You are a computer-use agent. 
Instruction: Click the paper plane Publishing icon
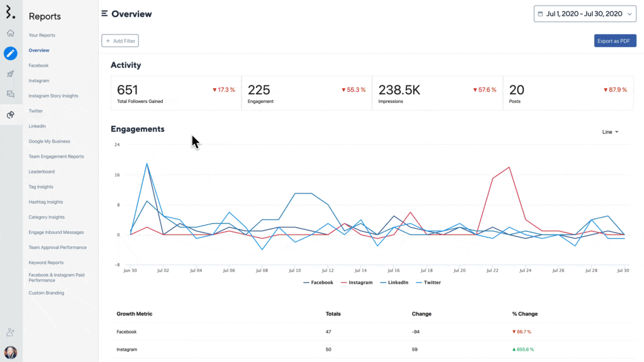pyautogui.click(x=10, y=74)
